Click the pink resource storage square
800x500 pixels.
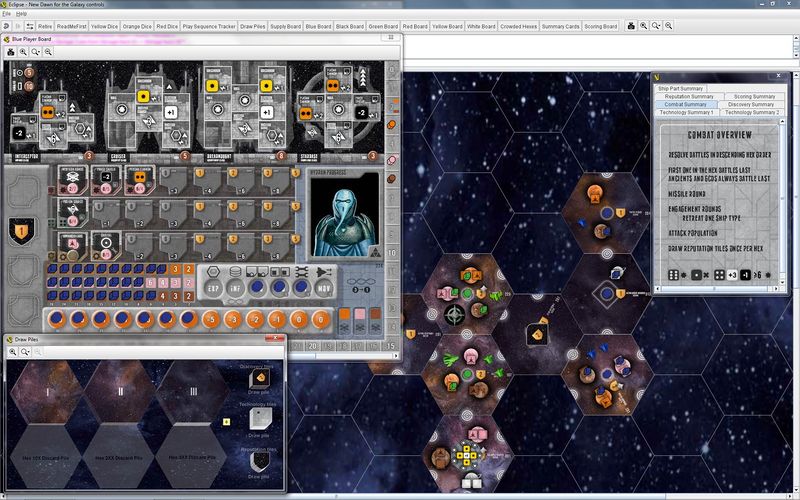pyautogui.click(x=360, y=314)
